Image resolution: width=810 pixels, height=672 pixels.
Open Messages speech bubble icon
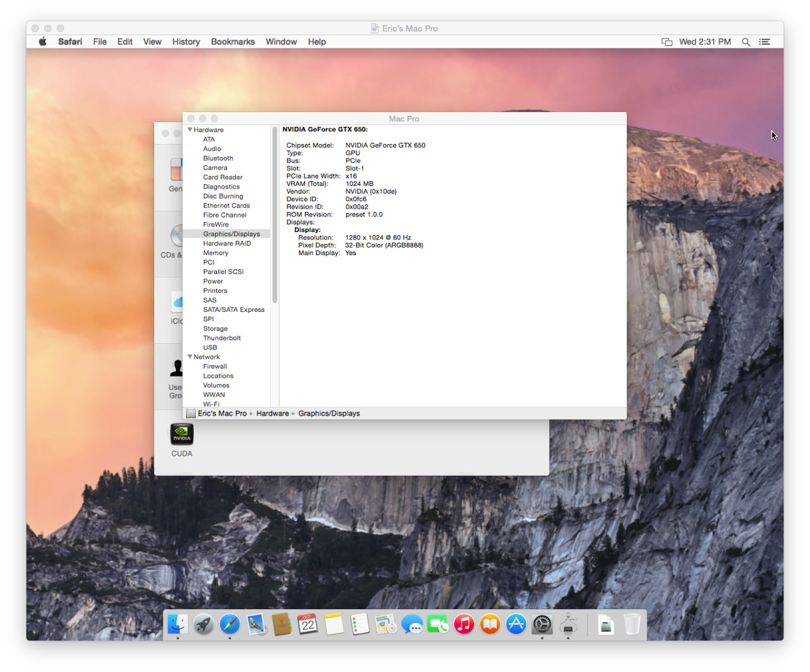point(412,624)
